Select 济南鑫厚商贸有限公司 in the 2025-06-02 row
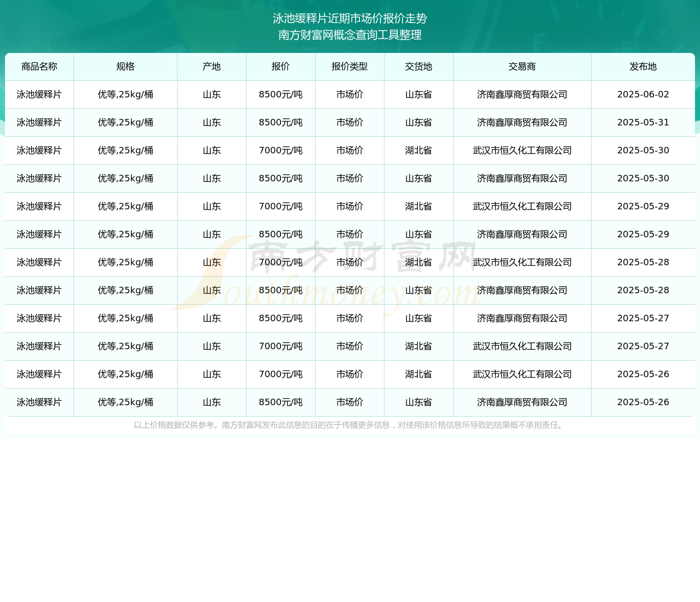This screenshot has height=602, width=700. (522, 94)
